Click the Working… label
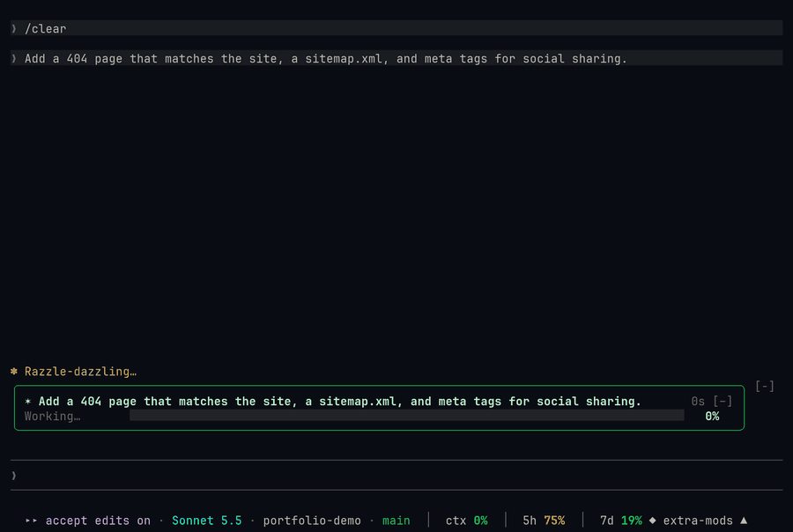 (52, 417)
